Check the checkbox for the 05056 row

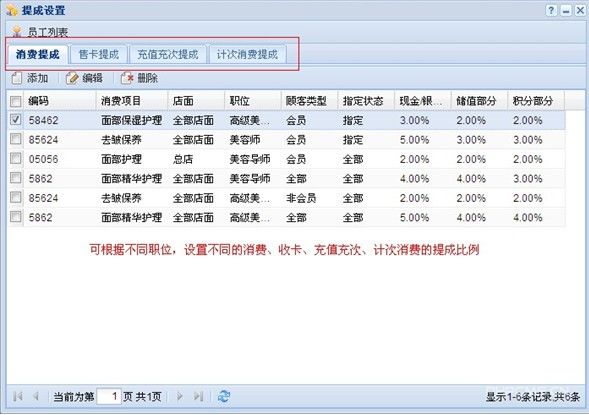[x=15, y=158]
